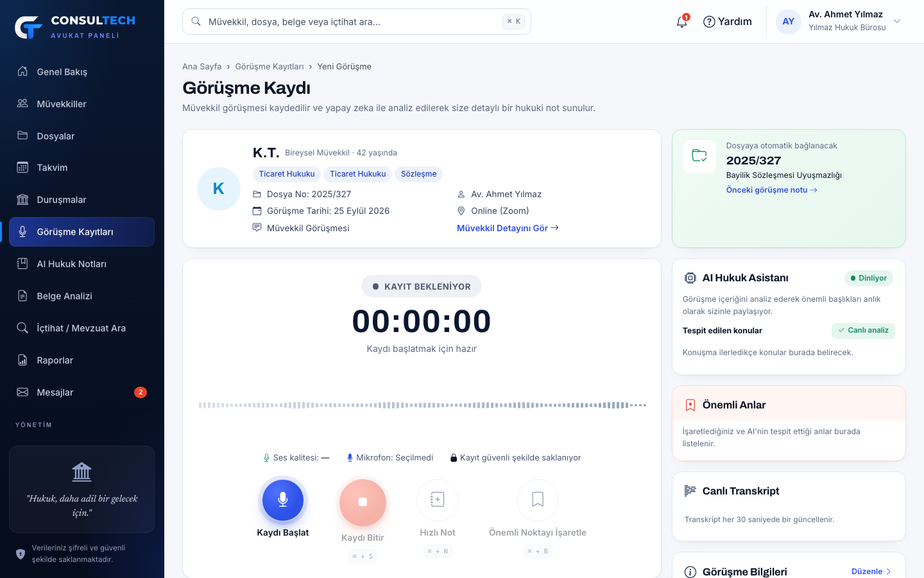Viewport: 924px width, 578px height.
Task: Select Görüşme Kayıtları menu item
Action: 81,232
